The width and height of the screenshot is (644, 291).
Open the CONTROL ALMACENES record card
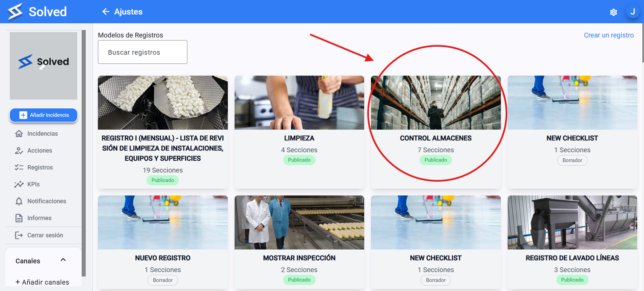coord(436,132)
